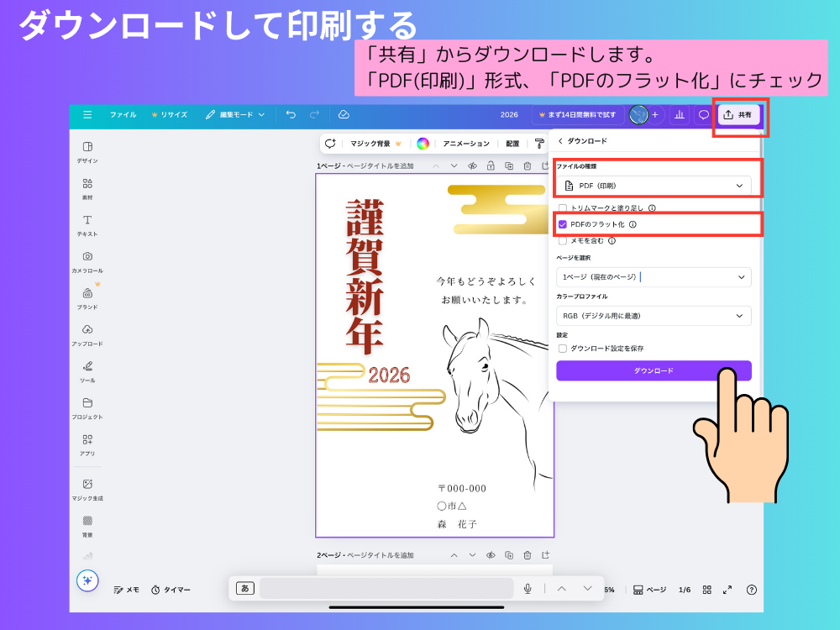Open the ファイルの種類 dropdown

[x=654, y=185]
